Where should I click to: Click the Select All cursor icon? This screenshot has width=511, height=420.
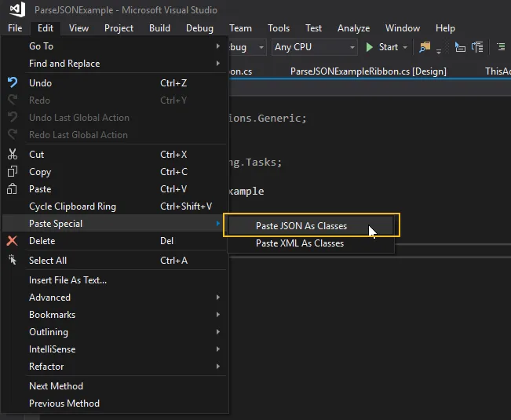[13, 260]
